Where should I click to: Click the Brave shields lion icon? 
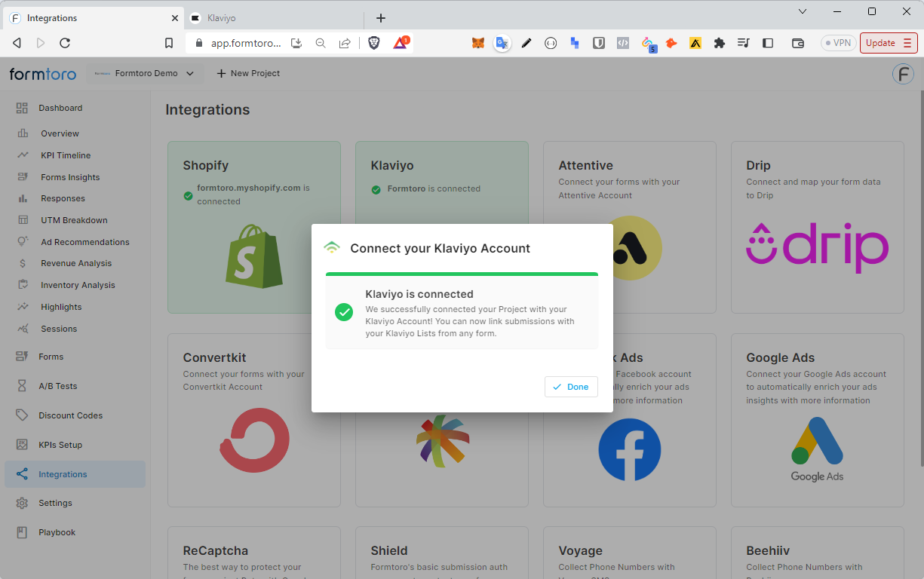374,43
